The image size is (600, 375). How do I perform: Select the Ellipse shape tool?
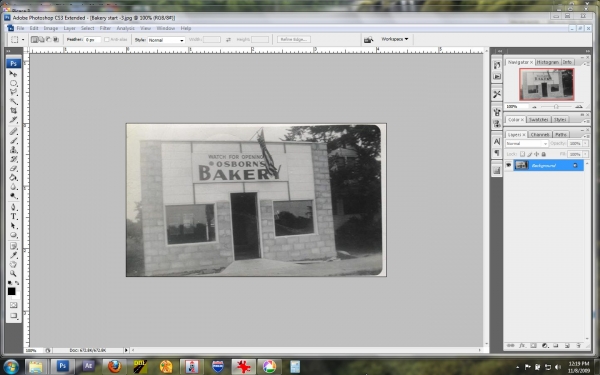[x=13, y=235]
